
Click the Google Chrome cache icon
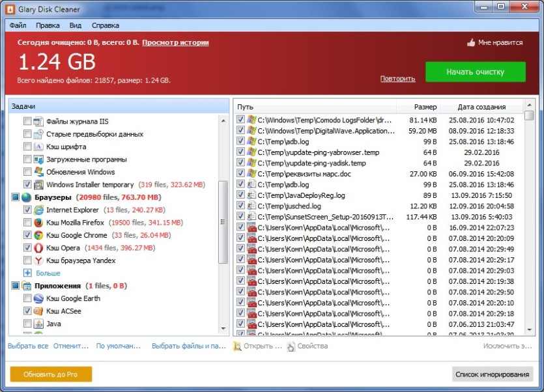coord(38,235)
